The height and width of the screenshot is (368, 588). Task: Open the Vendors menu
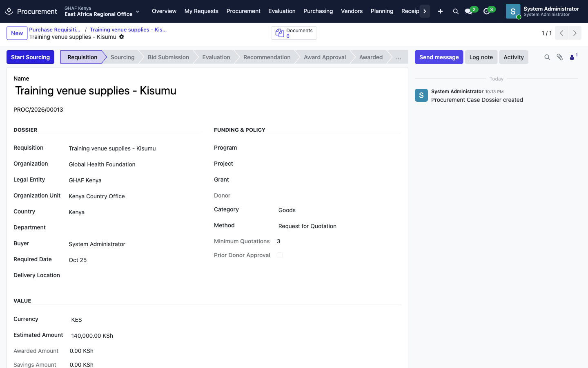tap(352, 11)
